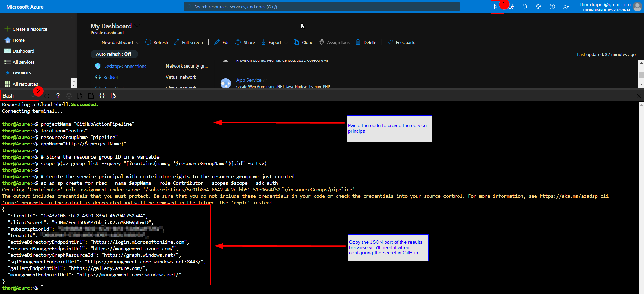Screen dimensions: 644x294
Task: Click the Dashboard sidebar icon
Action: (7, 51)
